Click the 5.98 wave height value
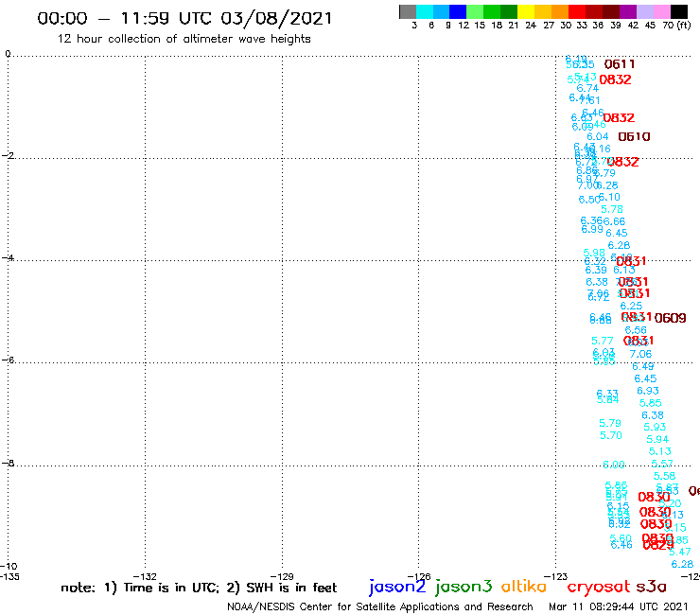The height and width of the screenshot is (615, 700). tap(594, 253)
